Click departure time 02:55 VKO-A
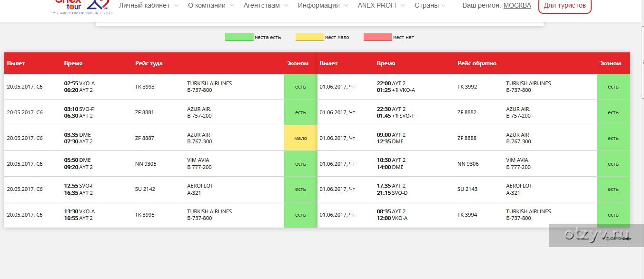The width and height of the screenshot is (644, 279). (79, 83)
